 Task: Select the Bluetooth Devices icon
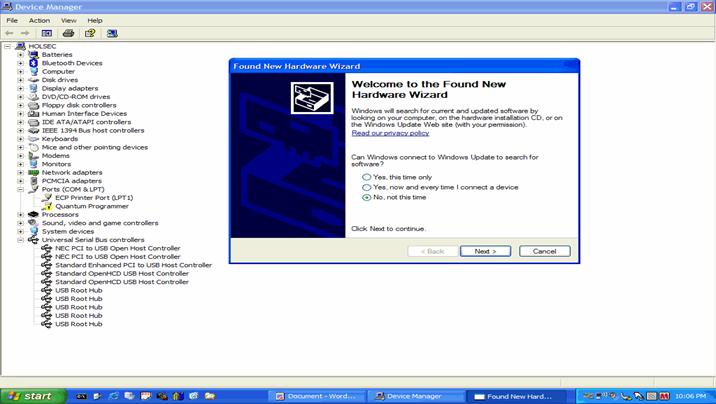pos(33,63)
